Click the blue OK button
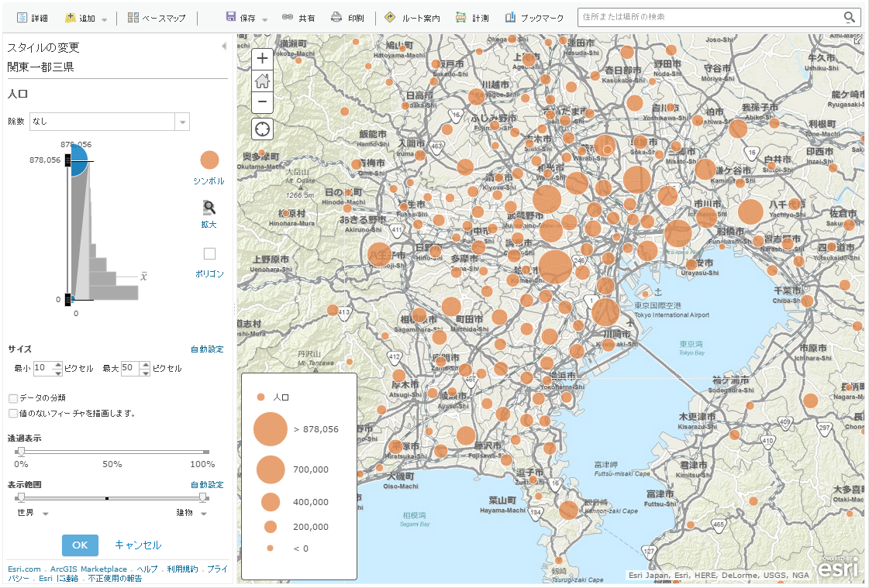This screenshot has height=588, width=869. tap(80, 545)
